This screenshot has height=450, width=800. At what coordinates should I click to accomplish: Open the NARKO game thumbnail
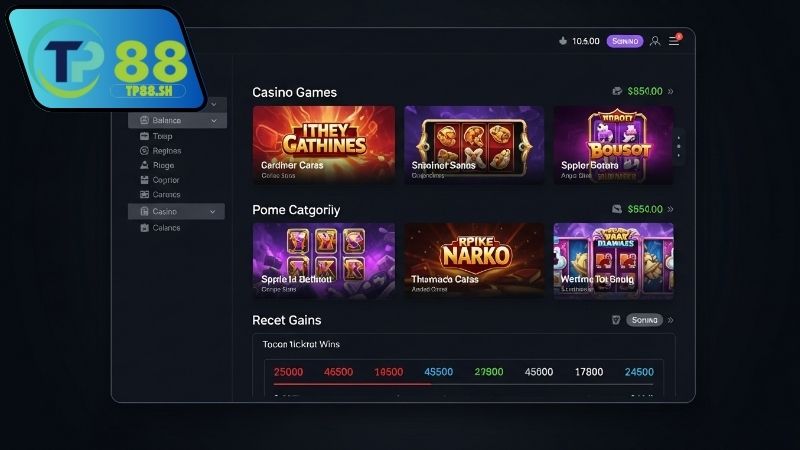474,260
